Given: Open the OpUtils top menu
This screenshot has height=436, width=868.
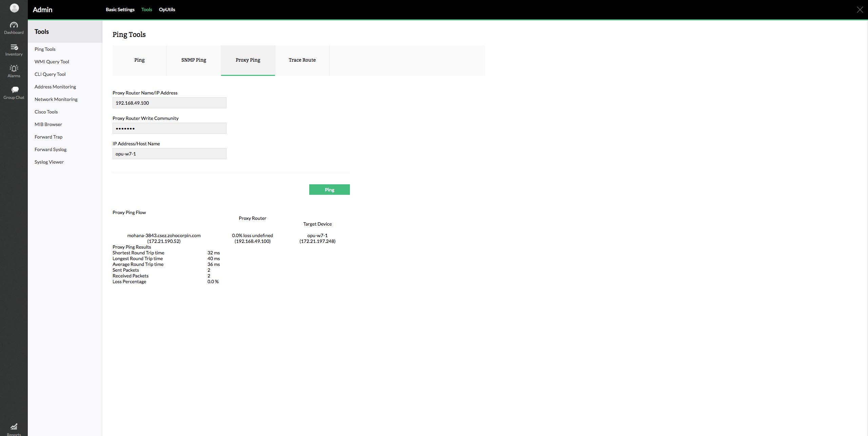Looking at the screenshot, I should (167, 9).
